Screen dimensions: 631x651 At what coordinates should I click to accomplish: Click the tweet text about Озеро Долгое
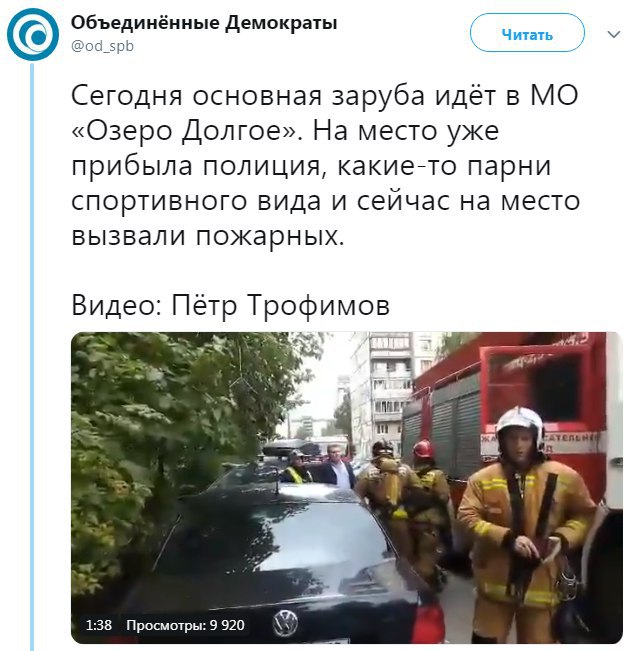point(325,165)
